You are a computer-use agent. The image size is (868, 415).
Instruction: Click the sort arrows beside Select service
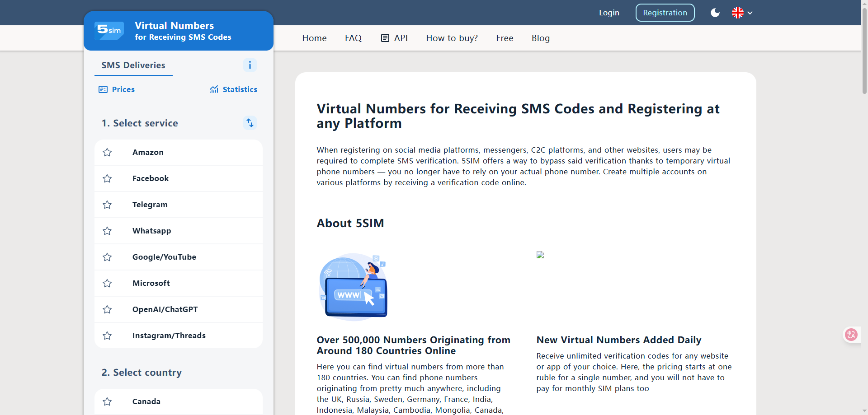[x=250, y=123]
